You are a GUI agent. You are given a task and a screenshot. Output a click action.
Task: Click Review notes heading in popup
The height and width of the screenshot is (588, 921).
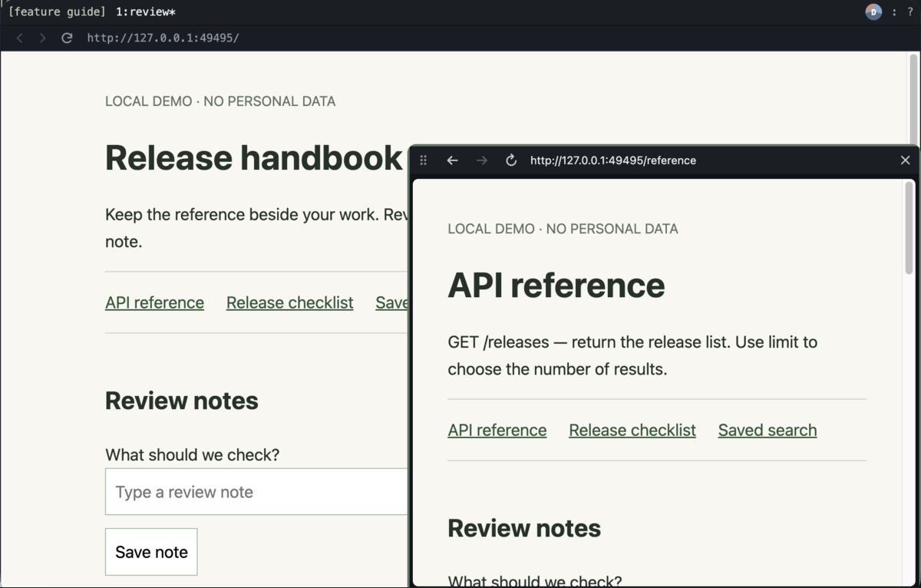(524, 528)
